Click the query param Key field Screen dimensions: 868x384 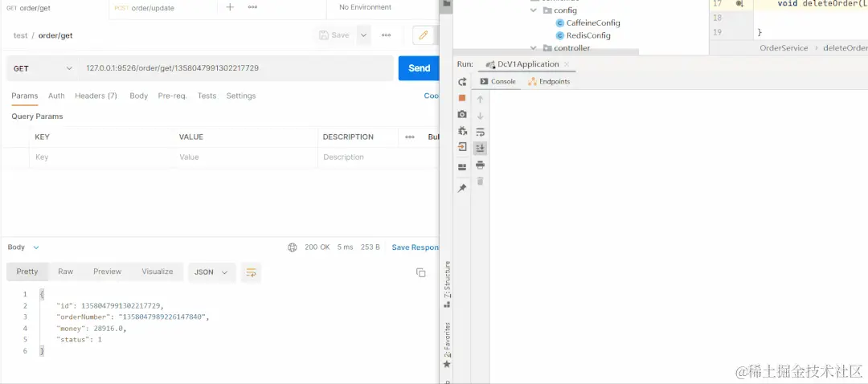tap(101, 157)
